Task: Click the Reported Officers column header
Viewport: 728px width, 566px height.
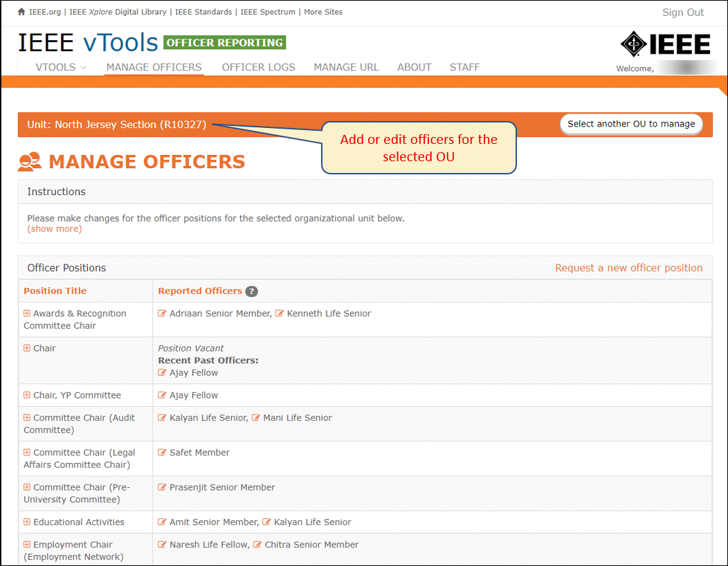Action: click(x=200, y=291)
